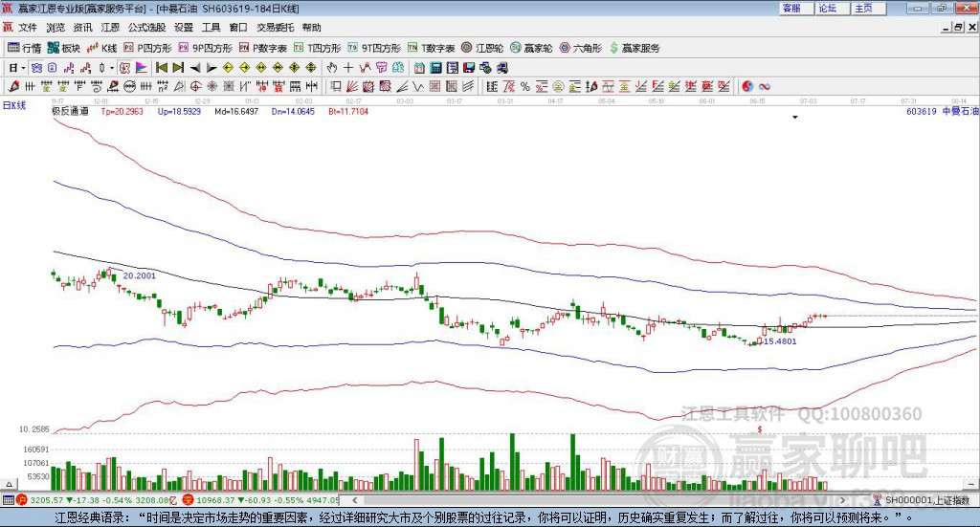The image size is (980, 527).
Task: Open the 江恩 menu
Action: pyautogui.click(x=110, y=28)
